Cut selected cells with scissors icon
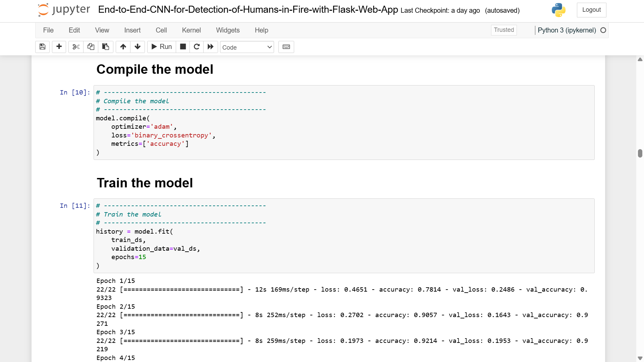Viewport: 644px width, 362px height. pos(76,47)
